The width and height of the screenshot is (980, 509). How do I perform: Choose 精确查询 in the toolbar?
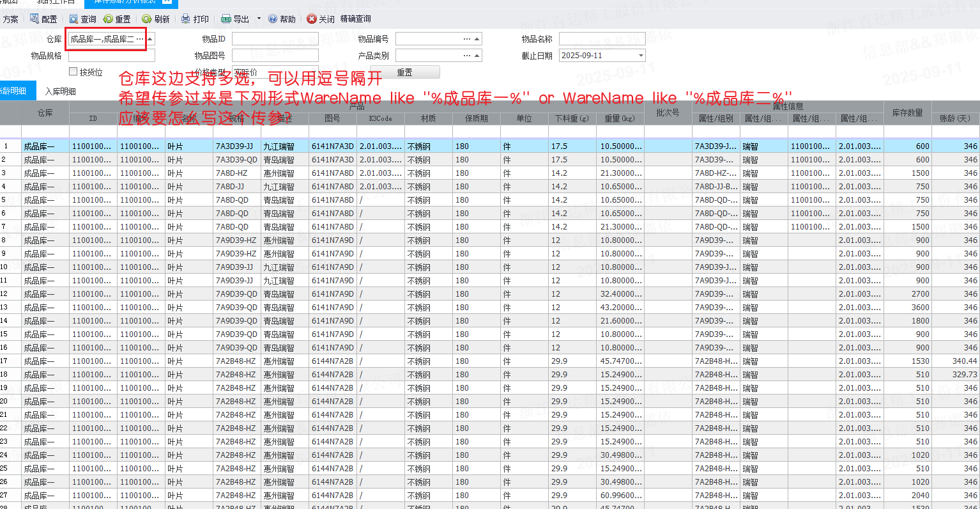click(355, 19)
